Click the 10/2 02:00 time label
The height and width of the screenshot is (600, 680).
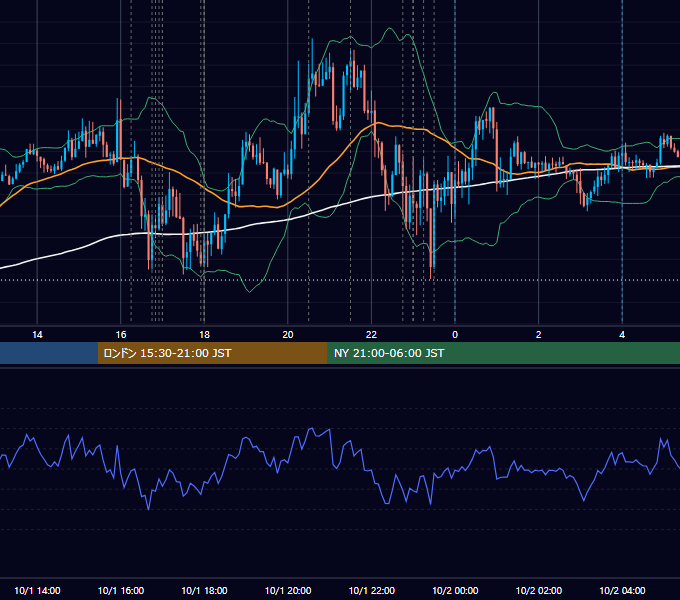click(x=539, y=590)
